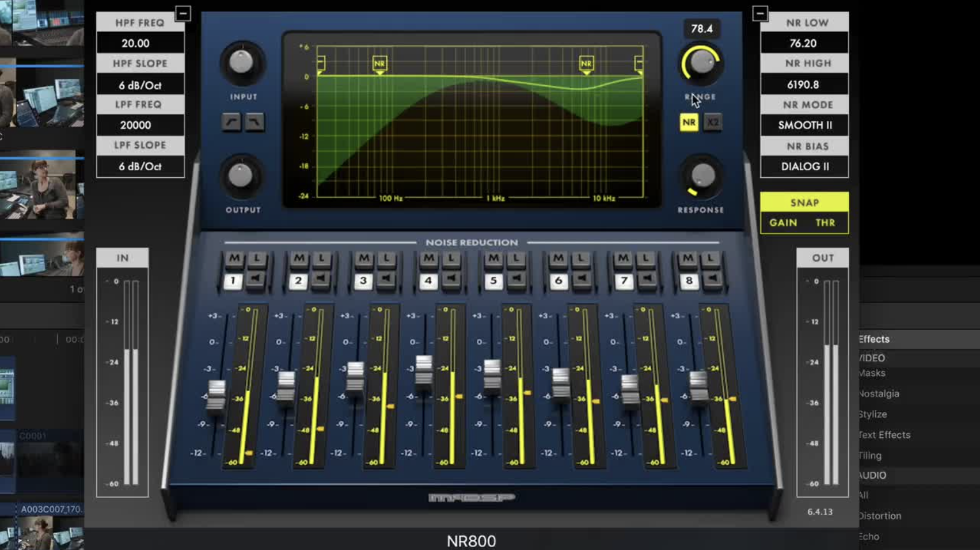
Task: Open NR BIAS selector showing DIALOG II
Action: click(804, 166)
